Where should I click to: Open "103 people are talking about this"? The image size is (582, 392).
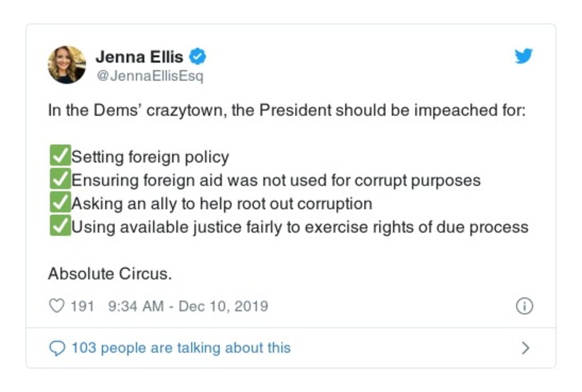click(x=181, y=348)
